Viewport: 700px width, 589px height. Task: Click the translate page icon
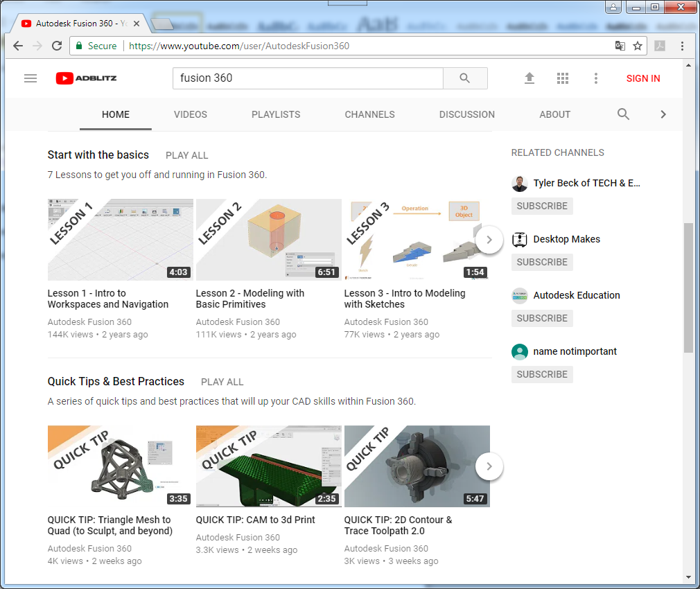tap(620, 46)
